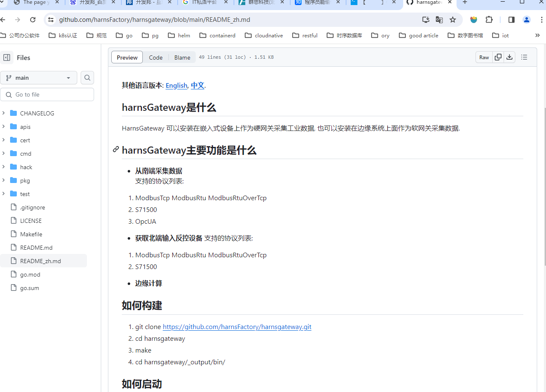Click the browser address bar URL
The height and width of the screenshot is (392, 546).
pos(155,20)
